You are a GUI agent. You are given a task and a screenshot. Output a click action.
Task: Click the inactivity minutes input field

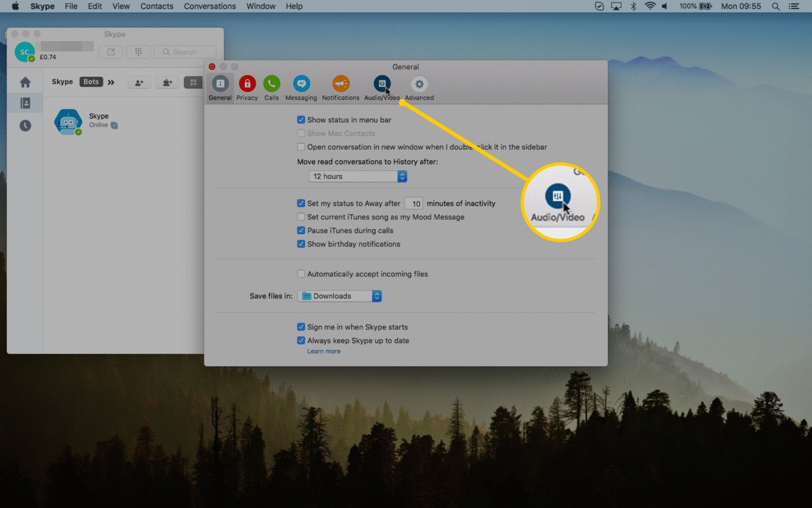click(414, 204)
